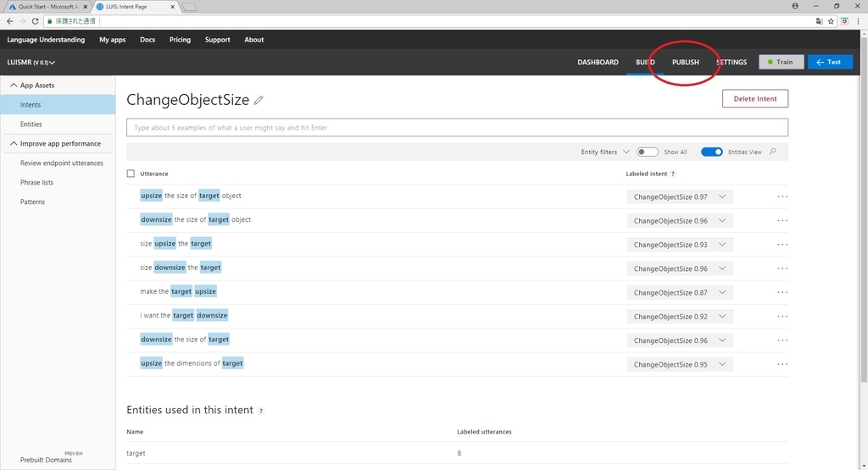
Task: Open the ellipsis menu for 'upsize the dimensions of target'
Action: (x=782, y=364)
